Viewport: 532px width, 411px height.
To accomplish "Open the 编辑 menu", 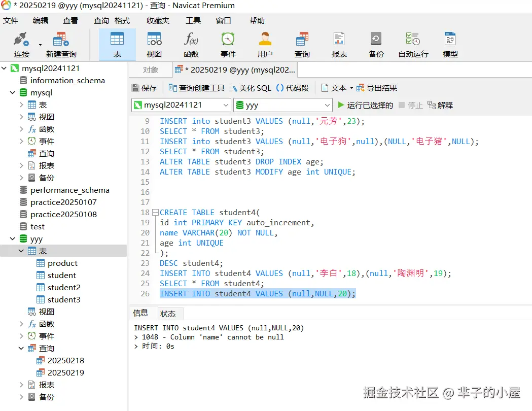I will pyautogui.click(x=41, y=21).
